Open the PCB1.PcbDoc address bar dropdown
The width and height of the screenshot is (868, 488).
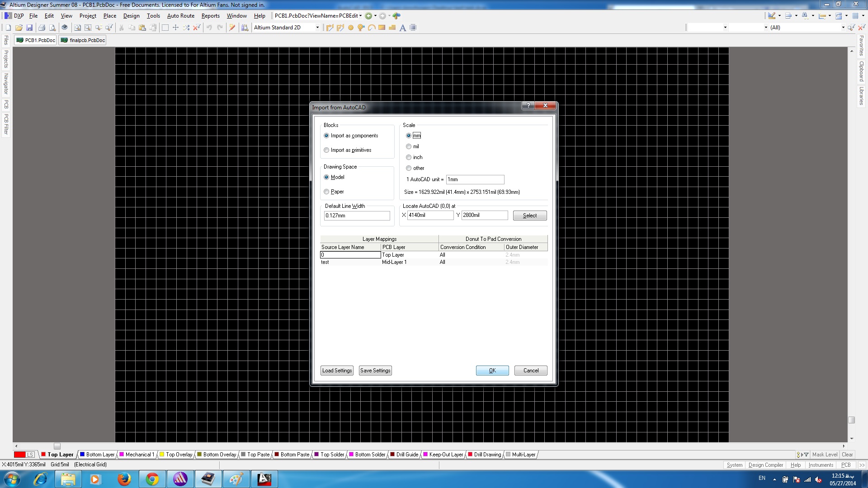(360, 16)
